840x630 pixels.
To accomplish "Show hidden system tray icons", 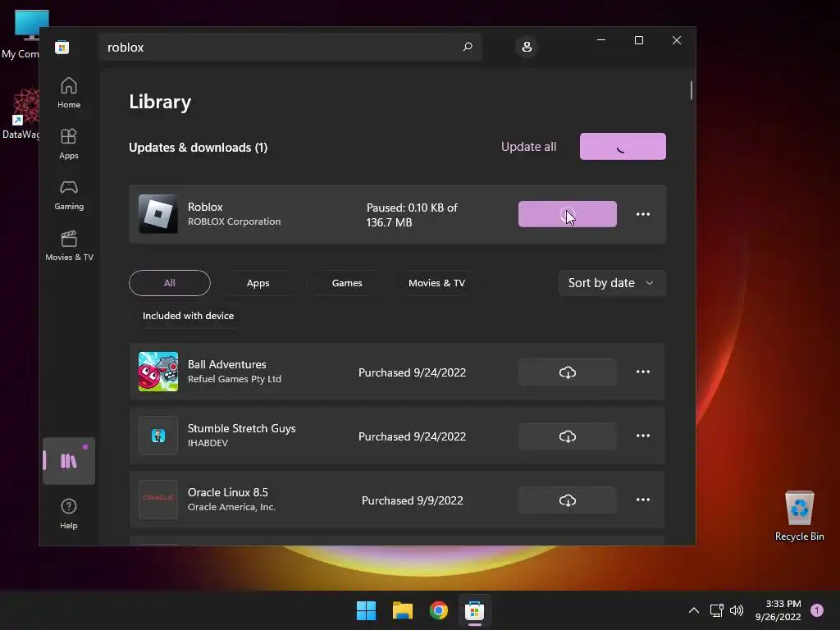I will pos(693,610).
